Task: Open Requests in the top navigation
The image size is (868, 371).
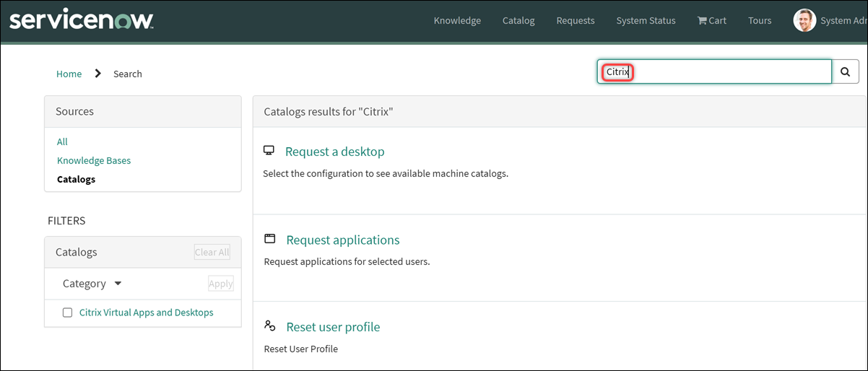Action: click(x=576, y=20)
